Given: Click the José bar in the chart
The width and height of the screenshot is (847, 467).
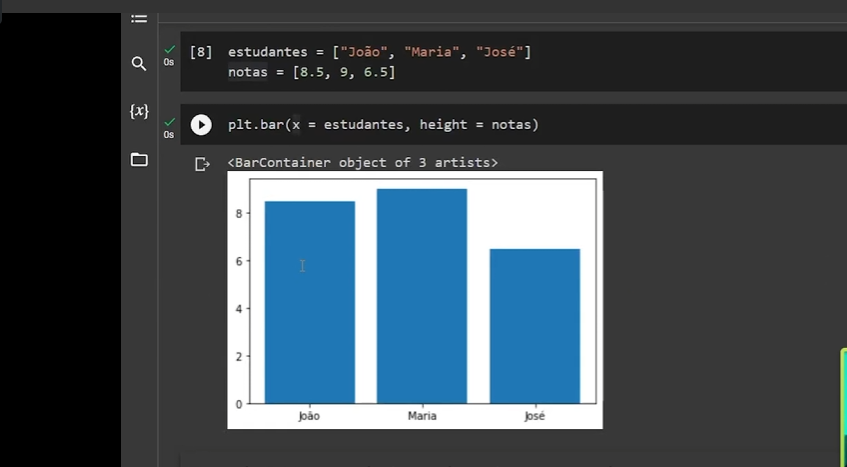Looking at the screenshot, I should click(x=535, y=326).
